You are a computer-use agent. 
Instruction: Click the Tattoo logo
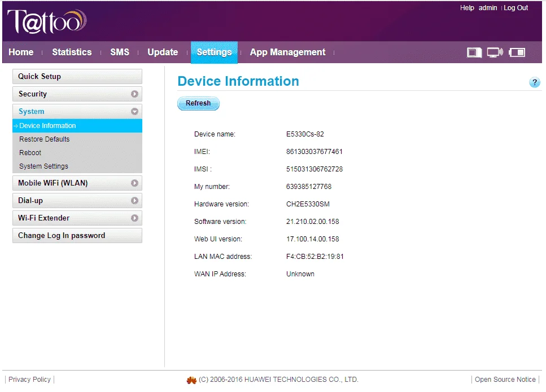click(x=47, y=21)
